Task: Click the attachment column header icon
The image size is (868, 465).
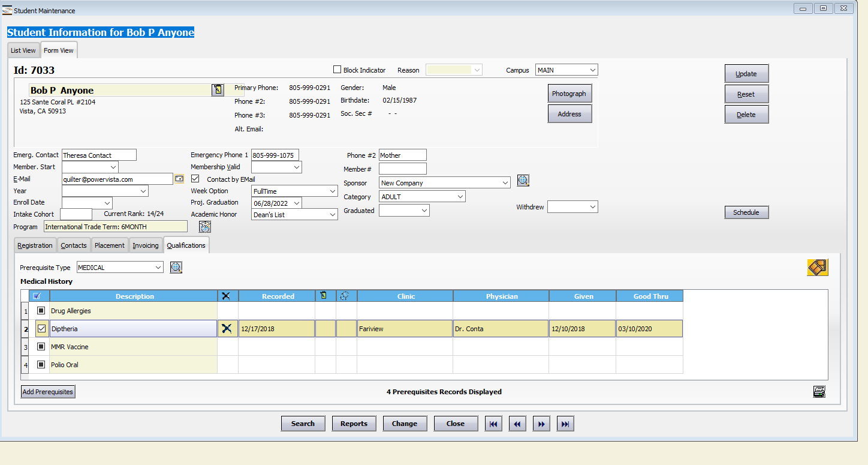Action: point(346,296)
